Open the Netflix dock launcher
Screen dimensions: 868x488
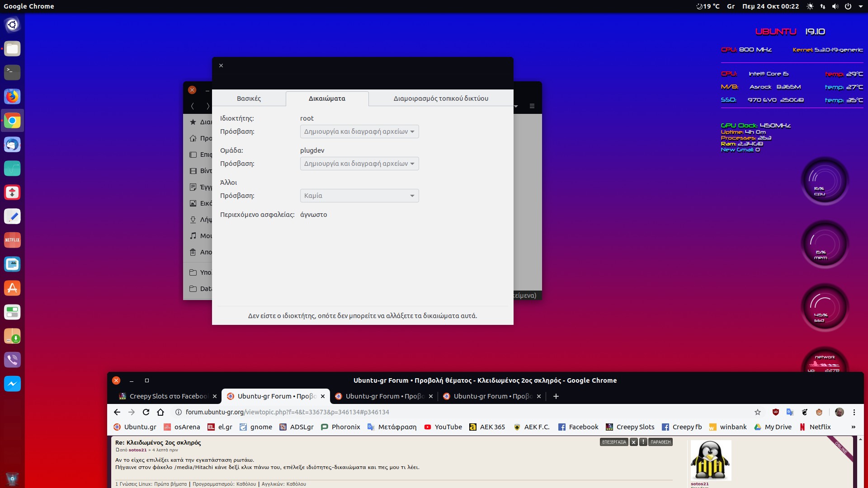(x=12, y=240)
